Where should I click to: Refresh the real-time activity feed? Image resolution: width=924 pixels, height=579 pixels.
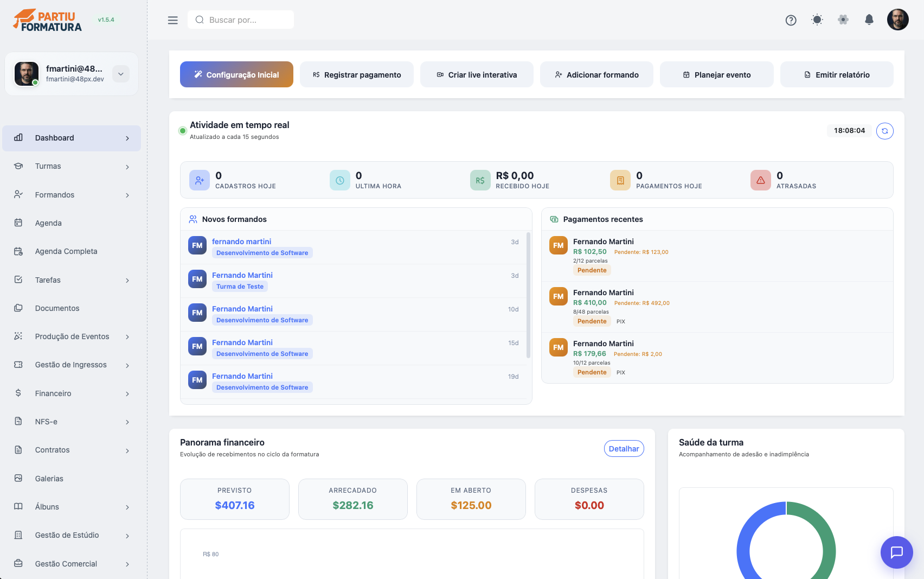pyautogui.click(x=884, y=131)
